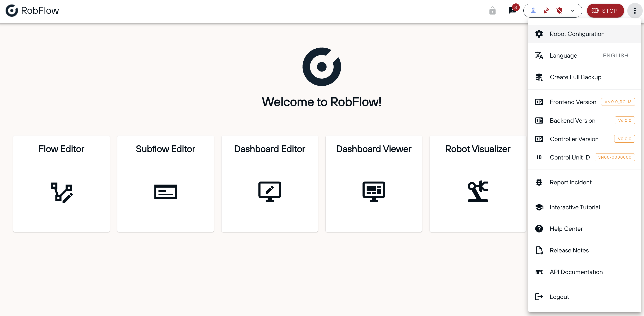Screen dimensions: 644x316
Task: Click the Flow Editor branch icon
Action: tap(61, 192)
